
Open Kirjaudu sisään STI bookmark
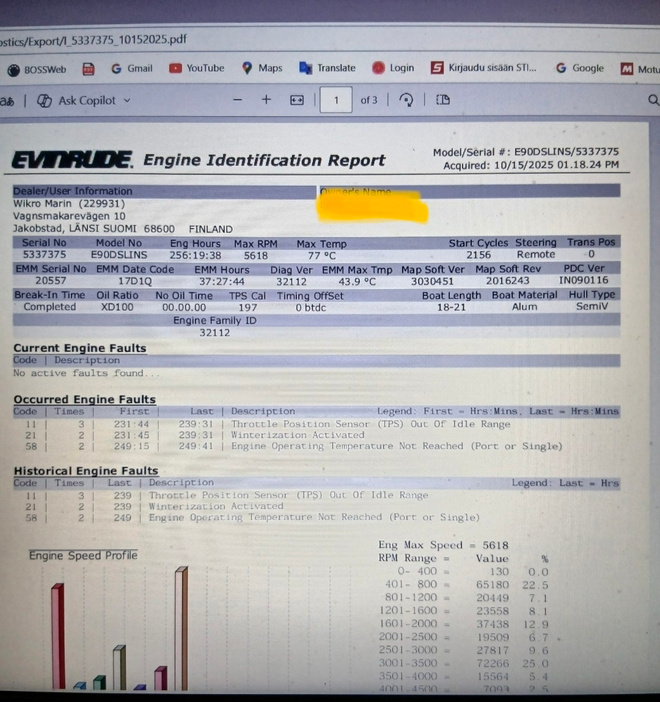click(484, 68)
